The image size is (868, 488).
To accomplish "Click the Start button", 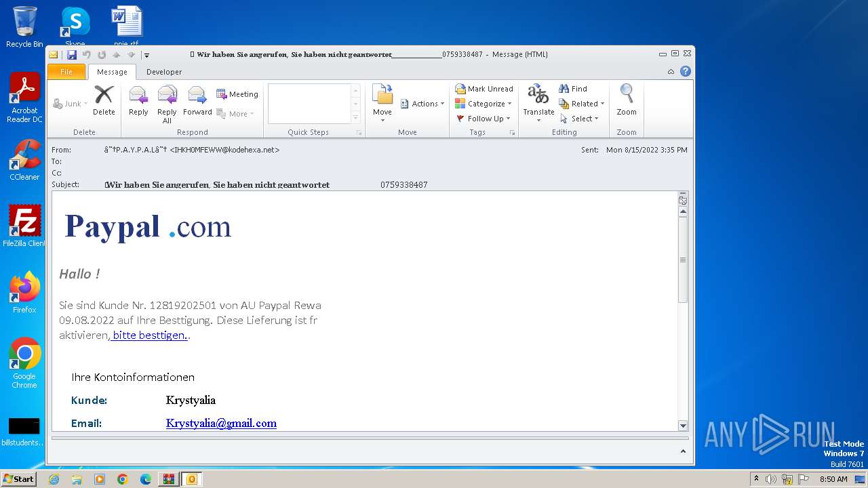I will pos(19,479).
